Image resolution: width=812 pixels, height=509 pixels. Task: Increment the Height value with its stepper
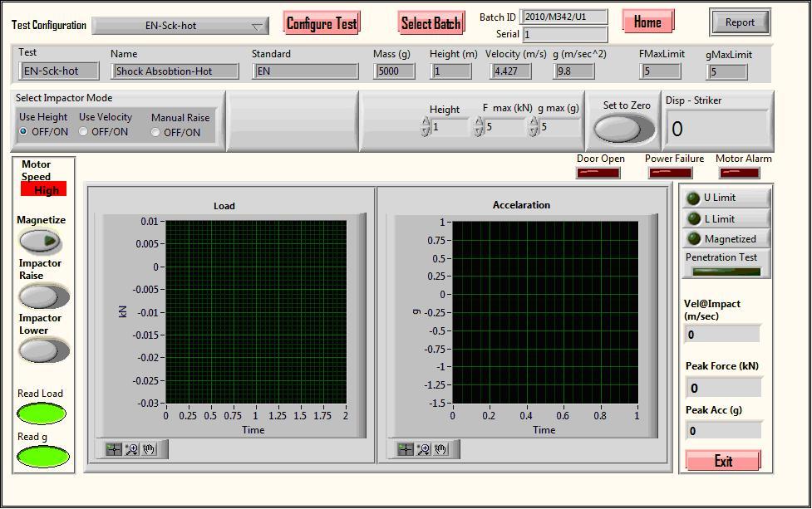(425, 120)
